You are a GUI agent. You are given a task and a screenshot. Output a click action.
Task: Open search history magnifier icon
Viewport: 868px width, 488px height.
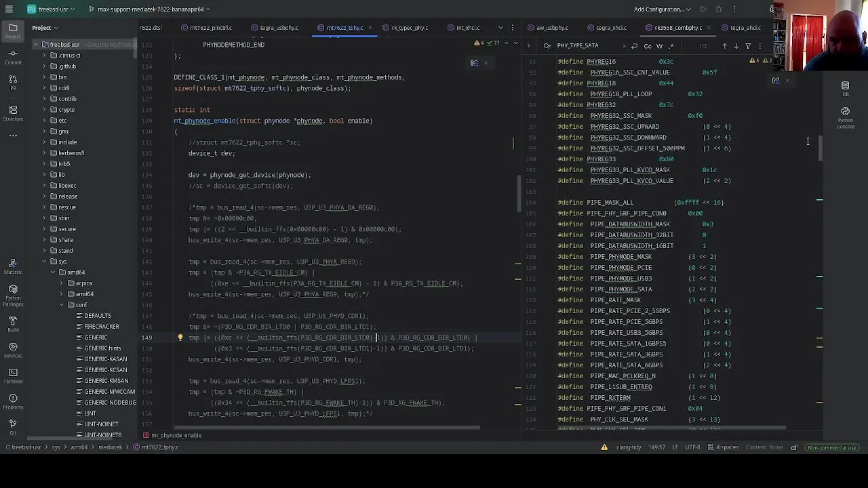pyautogui.click(x=547, y=46)
